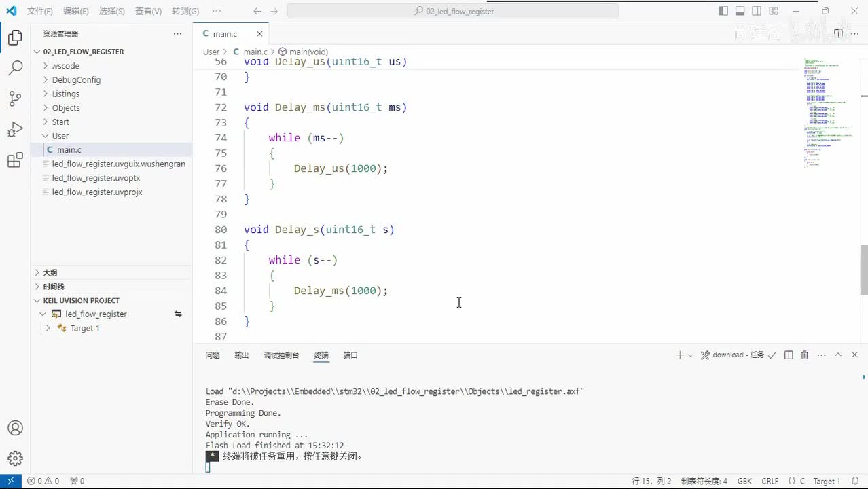Image resolution: width=868 pixels, height=489 pixels.
Task: Expand the Target 1 tree node
Action: tap(48, 328)
